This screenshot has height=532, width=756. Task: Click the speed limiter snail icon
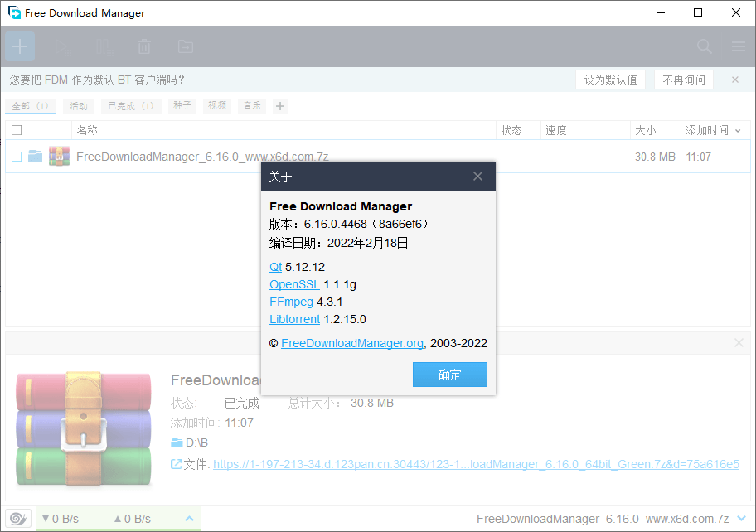click(x=18, y=518)
